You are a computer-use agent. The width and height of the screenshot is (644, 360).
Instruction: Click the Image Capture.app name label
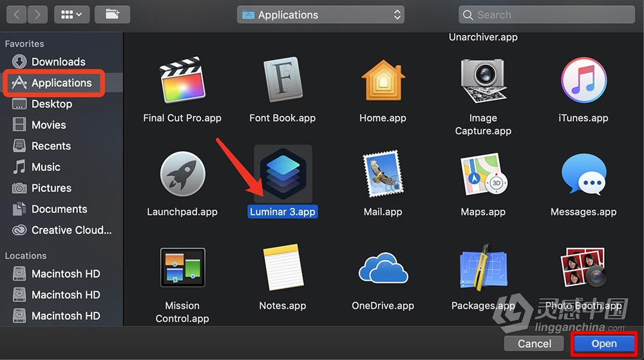pos(483,124)
